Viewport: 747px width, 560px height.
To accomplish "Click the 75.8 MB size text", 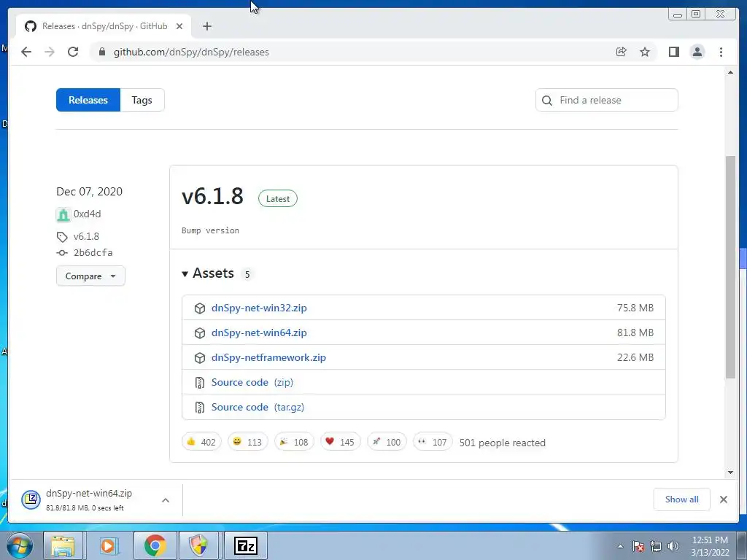I will [635, 308].
